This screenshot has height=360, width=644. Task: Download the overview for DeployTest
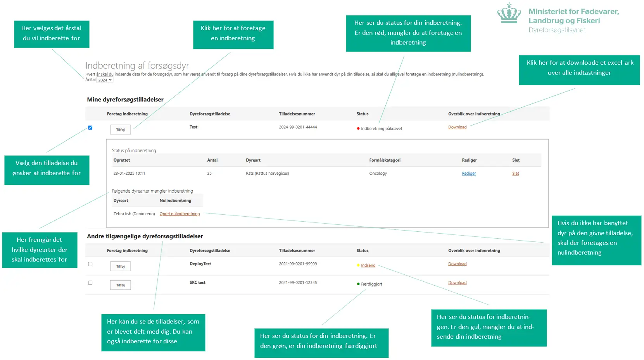pos(457,264)
